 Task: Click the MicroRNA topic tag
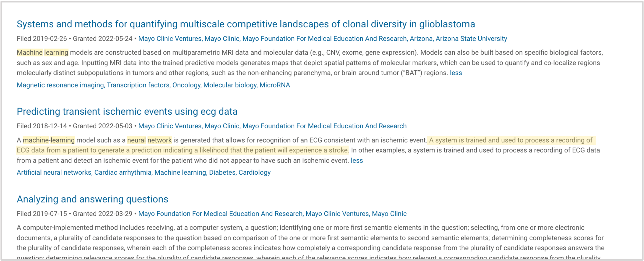(x=275, y=85)
